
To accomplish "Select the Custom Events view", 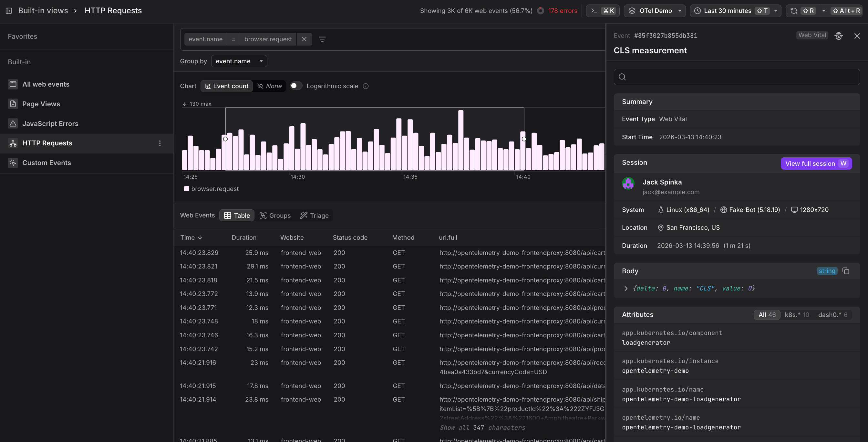I will click(46, 163).
